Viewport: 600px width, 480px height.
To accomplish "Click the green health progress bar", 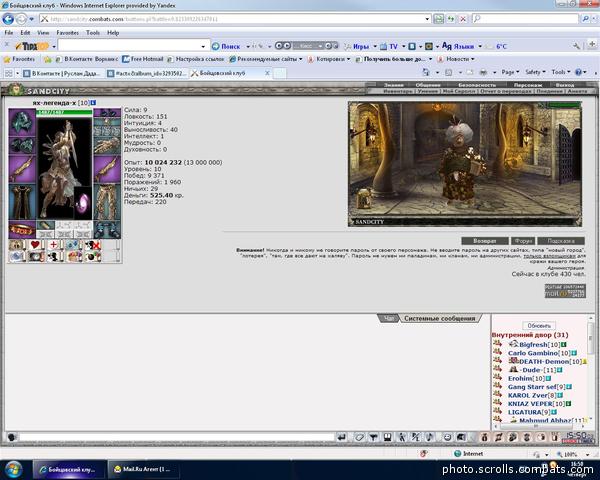I will [64, 112].
